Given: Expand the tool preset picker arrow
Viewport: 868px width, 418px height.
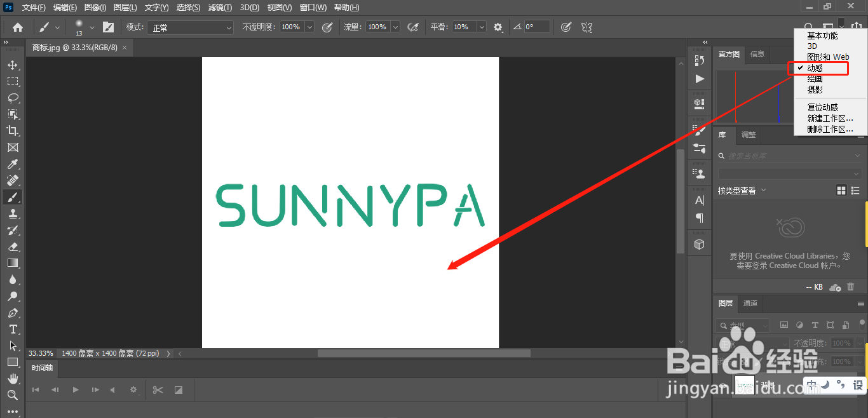Looking at the screenshot, I should click(x=58, y=27).
